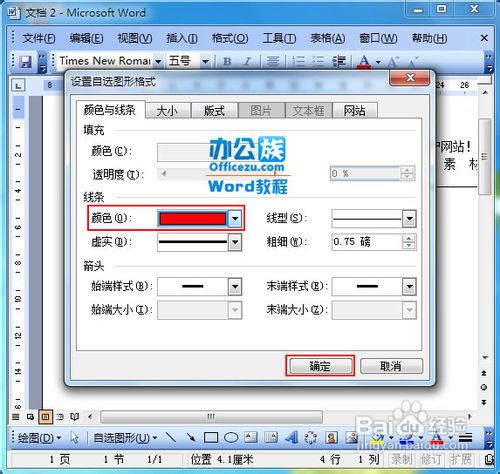Switch to Outline view icon

coord(60,417)
